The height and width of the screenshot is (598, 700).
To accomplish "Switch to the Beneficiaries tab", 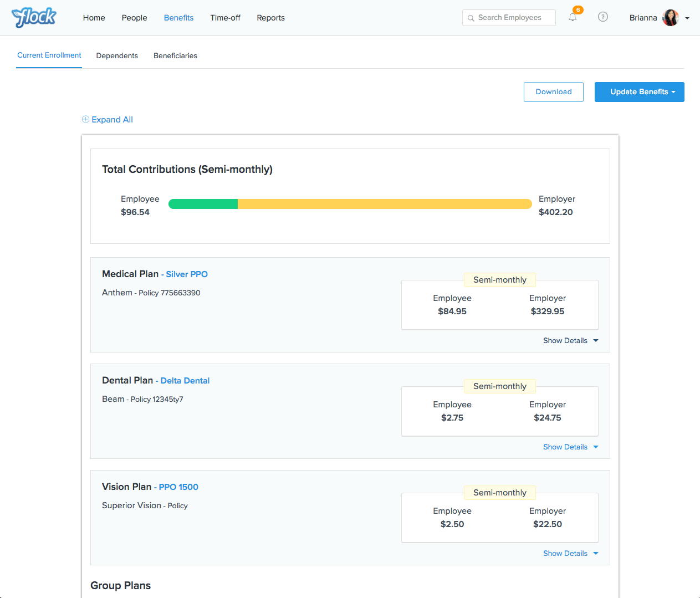I will click(176, 55).
